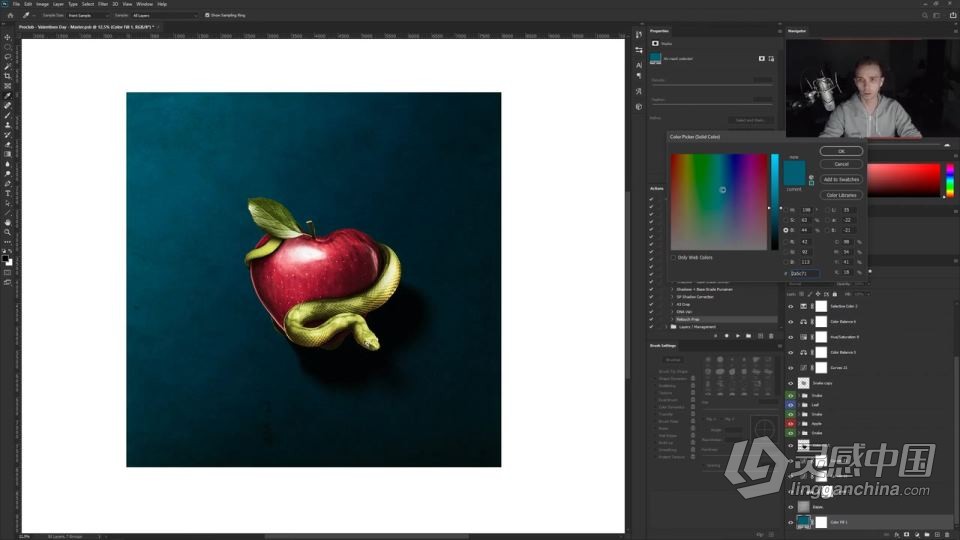Create new set with Actions folder icon

[749, 336]
